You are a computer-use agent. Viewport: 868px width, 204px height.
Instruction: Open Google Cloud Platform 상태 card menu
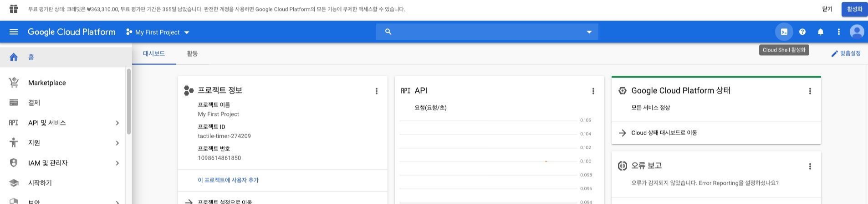(x=810, y=91)
